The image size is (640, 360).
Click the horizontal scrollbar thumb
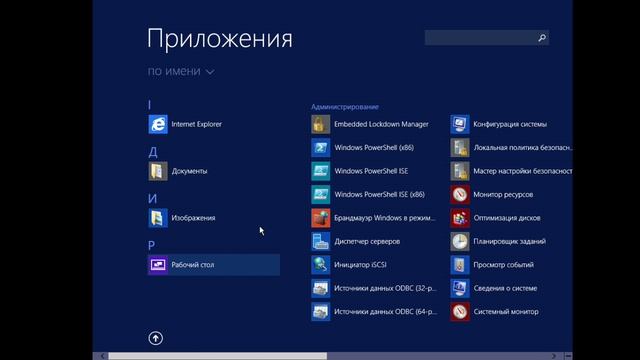[x=218, y=356]
